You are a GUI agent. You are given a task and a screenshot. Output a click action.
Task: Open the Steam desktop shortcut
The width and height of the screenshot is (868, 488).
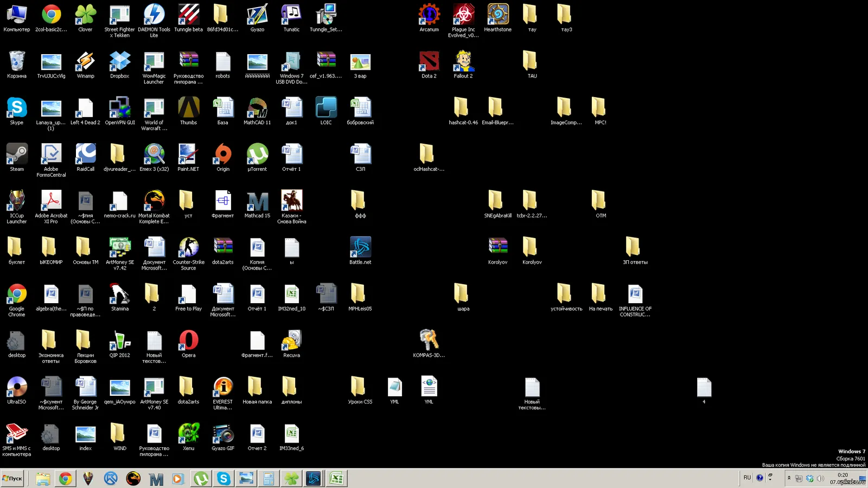(x=17, y=158)
